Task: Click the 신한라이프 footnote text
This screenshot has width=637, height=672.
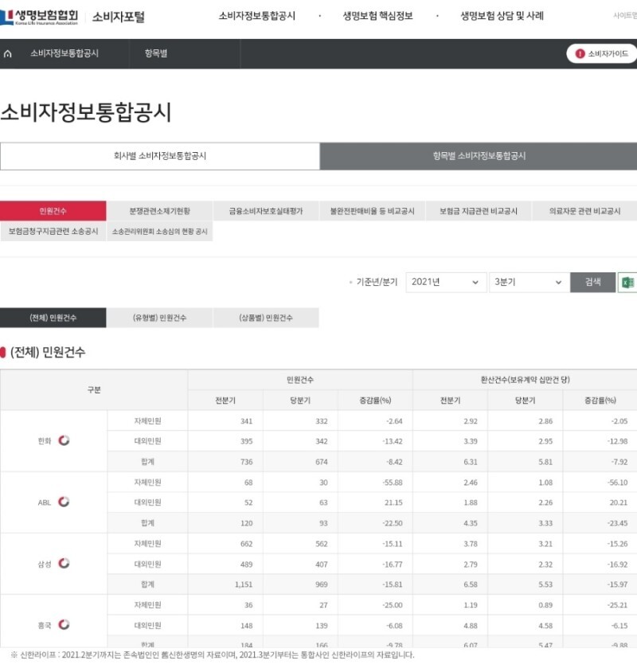Action: tap(213, 655)
